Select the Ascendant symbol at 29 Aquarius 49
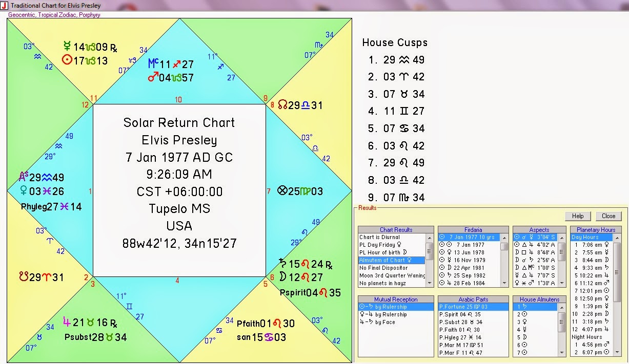This screenshot has height=364, width=629. click(24, 177)
